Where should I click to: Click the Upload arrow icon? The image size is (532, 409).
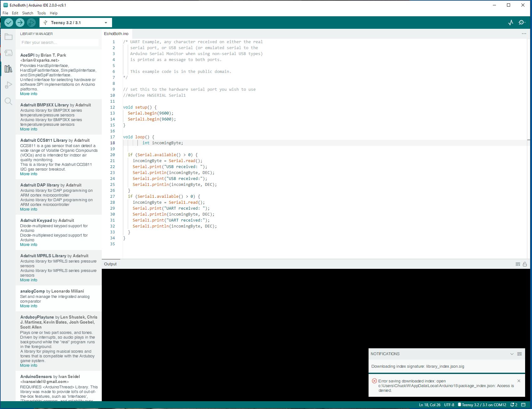click(20, 22)
